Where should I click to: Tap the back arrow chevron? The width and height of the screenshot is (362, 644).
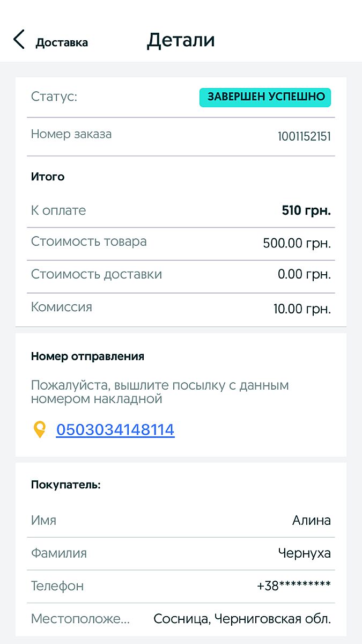tap(19, 40)
